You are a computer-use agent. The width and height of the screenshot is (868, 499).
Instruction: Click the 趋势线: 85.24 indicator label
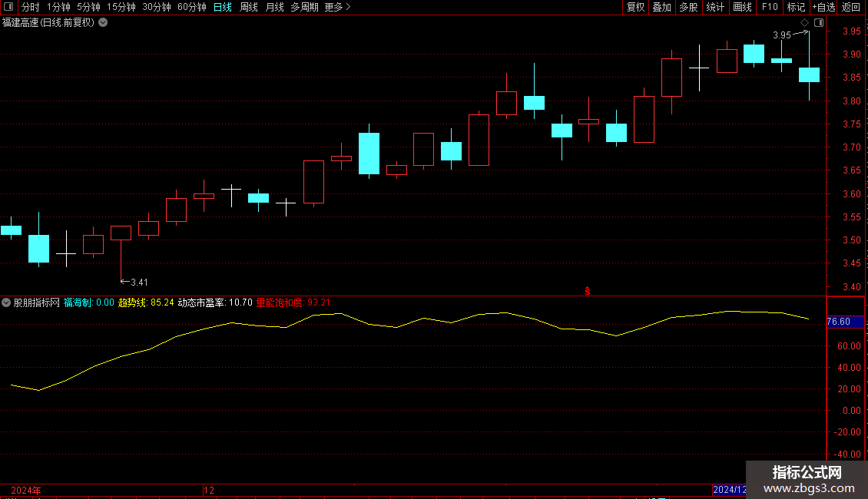[x=146, y=302]
